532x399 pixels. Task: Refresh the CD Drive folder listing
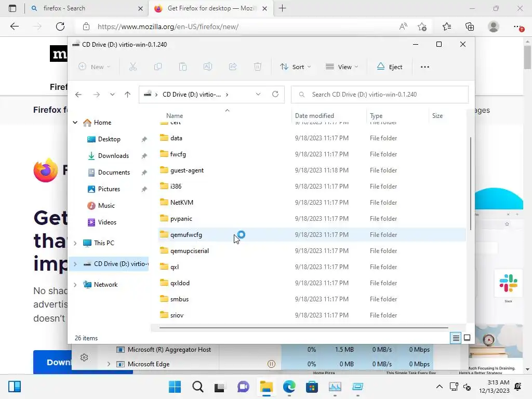coord(275,95)
